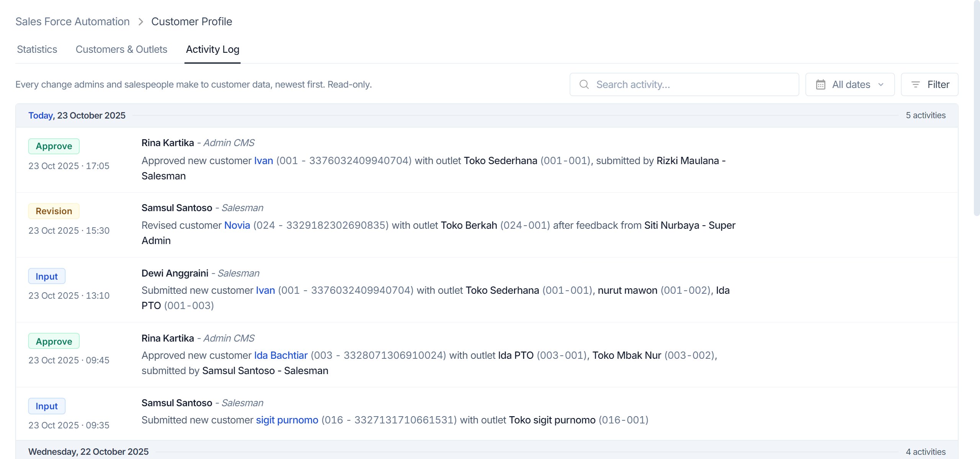The width and height of the screenshot is (980, 459).
Task: Click the calendar icon in date filter
Action: point(820,85)
